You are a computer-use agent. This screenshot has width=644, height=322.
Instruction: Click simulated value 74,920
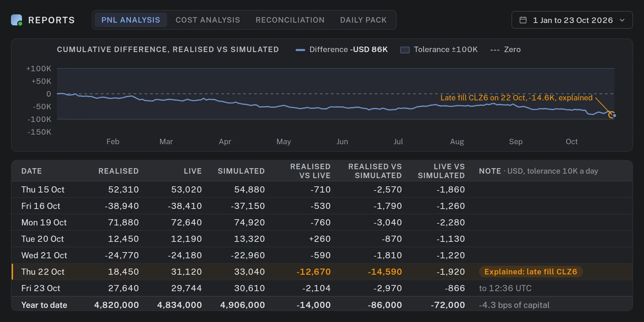tap(249, 222)
